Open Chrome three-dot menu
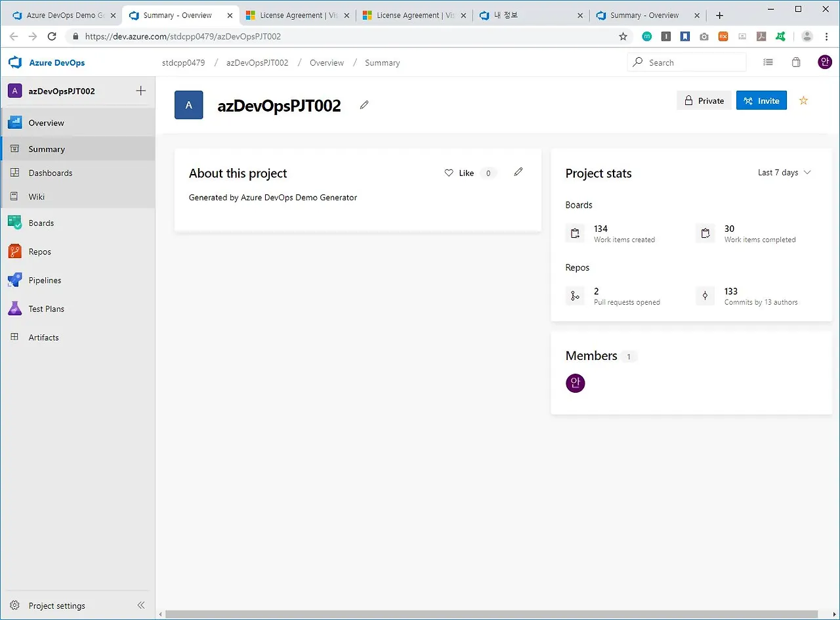Screen dimensions: 840x620 (x=826, y=37)
